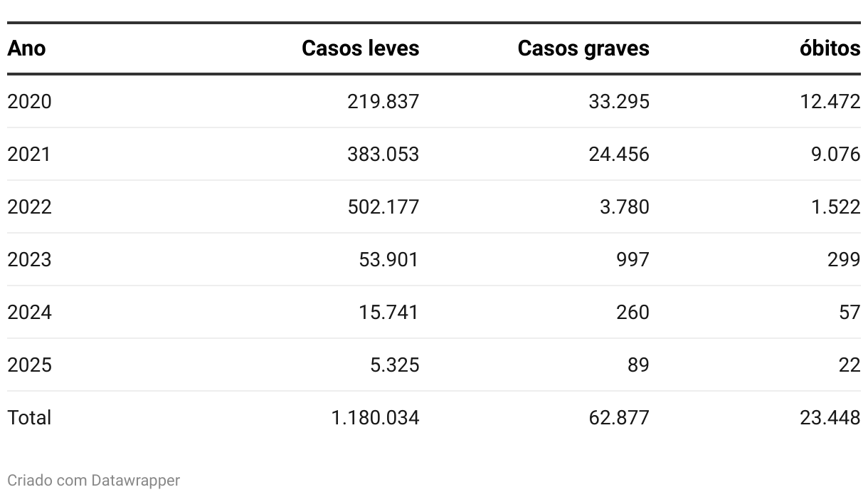
Task: Click the 12.472 óbitos cell
Action: tap(830, 102)
